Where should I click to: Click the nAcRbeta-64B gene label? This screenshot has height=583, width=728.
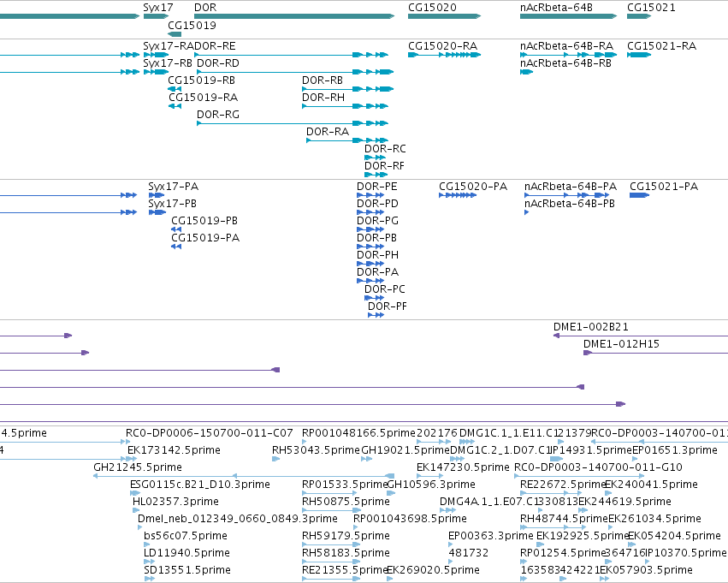click(556, 8)
